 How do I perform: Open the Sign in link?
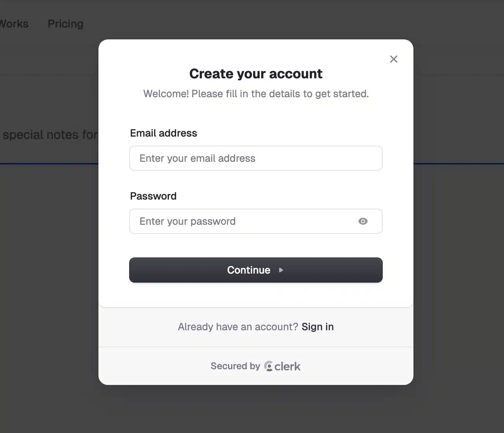point(317,327)
